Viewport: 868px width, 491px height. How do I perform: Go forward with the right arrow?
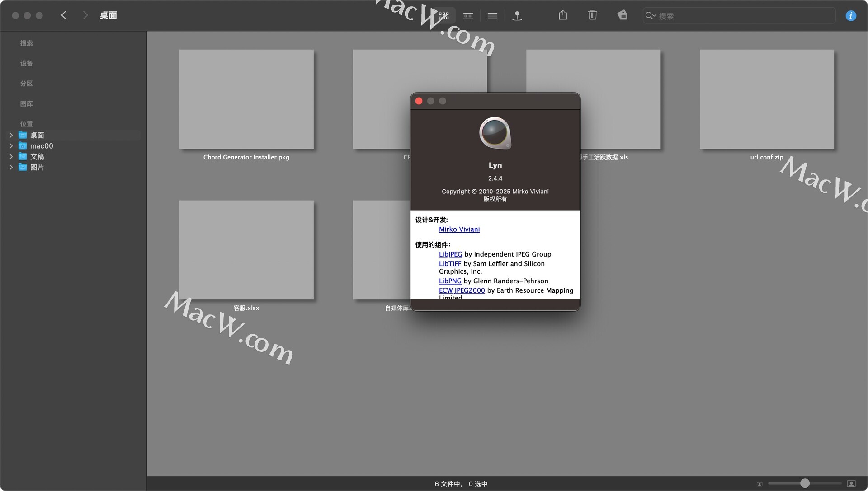[85, 15]
